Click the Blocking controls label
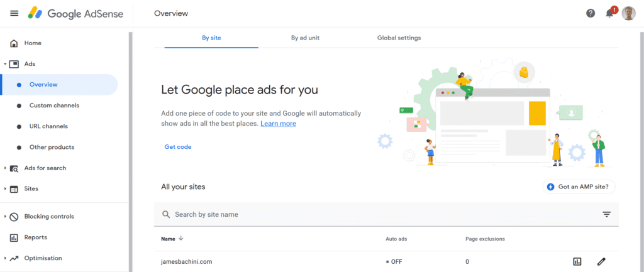Screen dimensions: 644x272 click(49, 217)
